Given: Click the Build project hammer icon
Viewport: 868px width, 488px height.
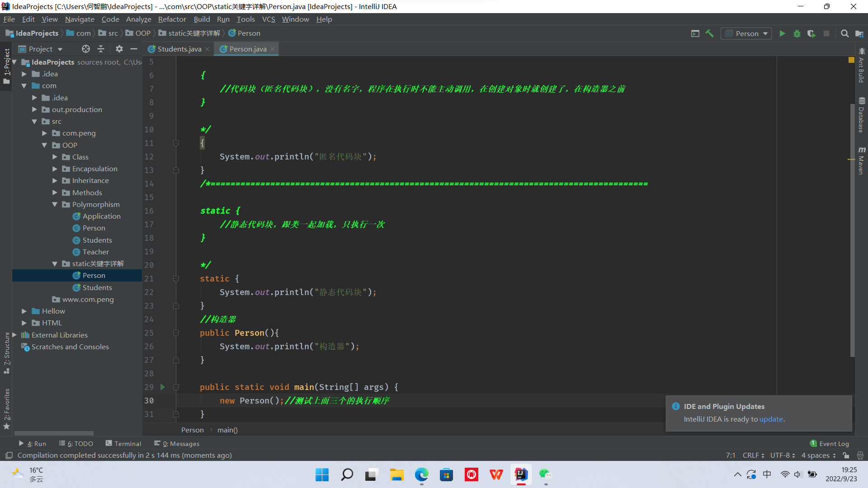Looking at the screenshot, I should point(710,33).
